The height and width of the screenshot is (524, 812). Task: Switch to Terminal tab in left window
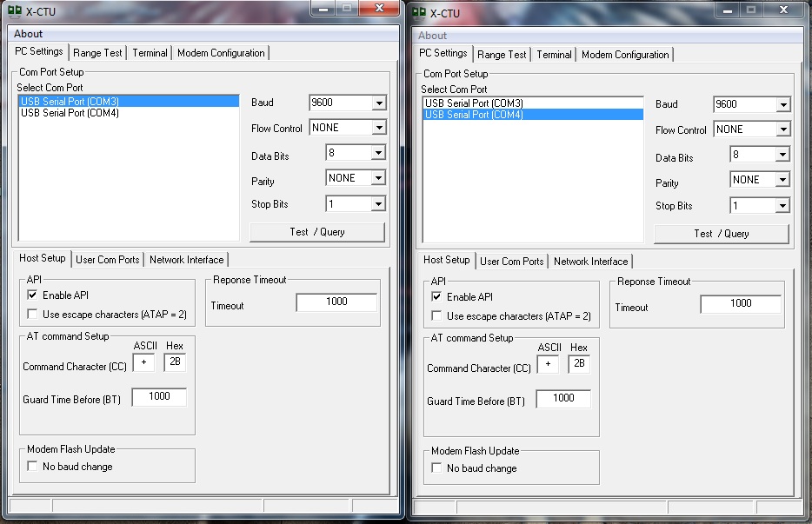click(x=150, y=53)
